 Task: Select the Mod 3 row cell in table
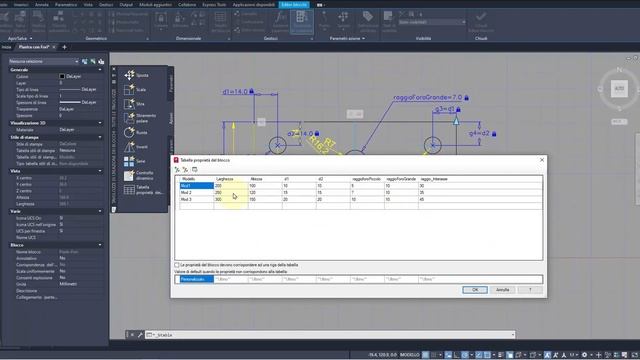click(x=197, y=200)
